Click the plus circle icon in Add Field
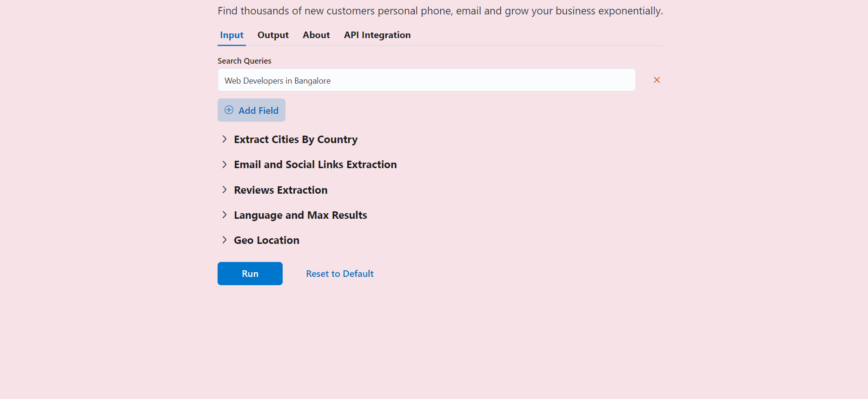The width and height of the screenshot is (868, 399). (229, 110)
